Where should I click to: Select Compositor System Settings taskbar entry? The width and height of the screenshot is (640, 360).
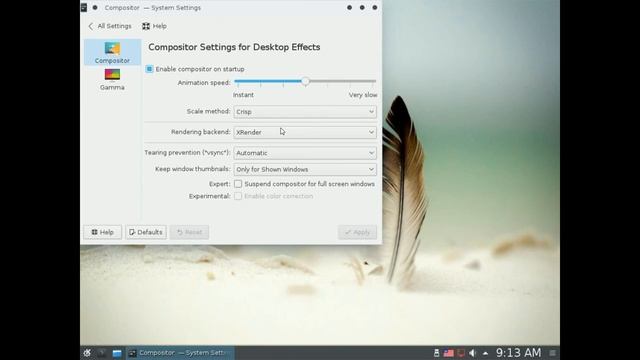coord(180,353)
